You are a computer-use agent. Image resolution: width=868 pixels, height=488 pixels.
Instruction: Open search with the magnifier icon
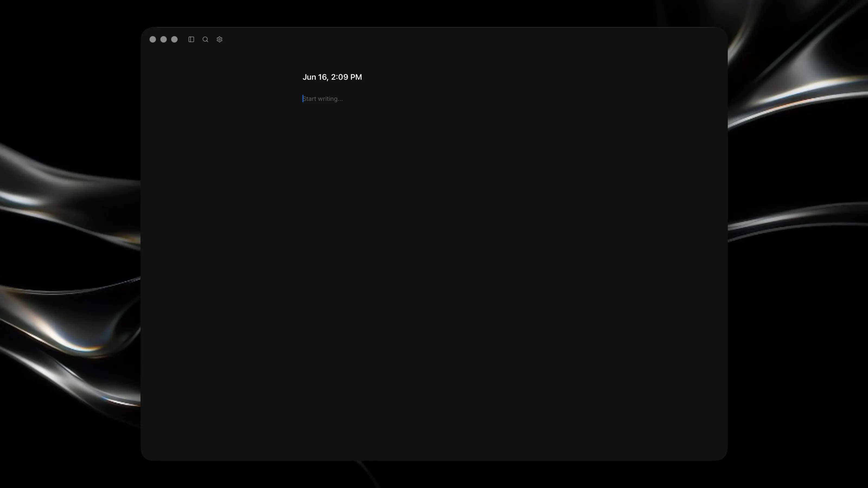point(205,39)
